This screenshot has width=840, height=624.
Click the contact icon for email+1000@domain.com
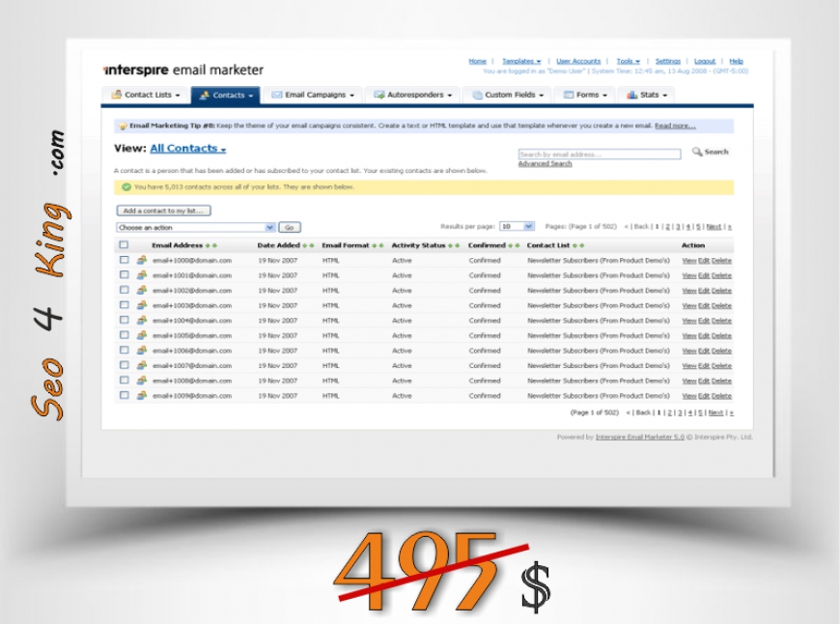141,260
